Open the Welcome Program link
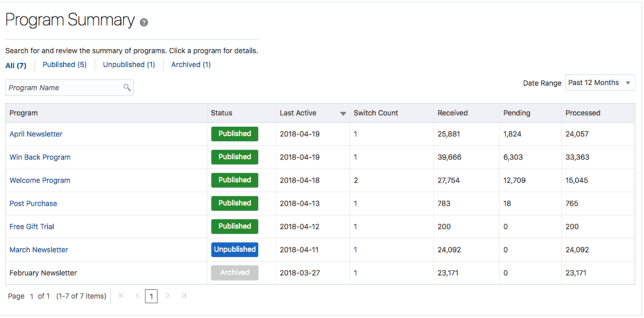Screen dimensions: 644x318 coord(40,180)
